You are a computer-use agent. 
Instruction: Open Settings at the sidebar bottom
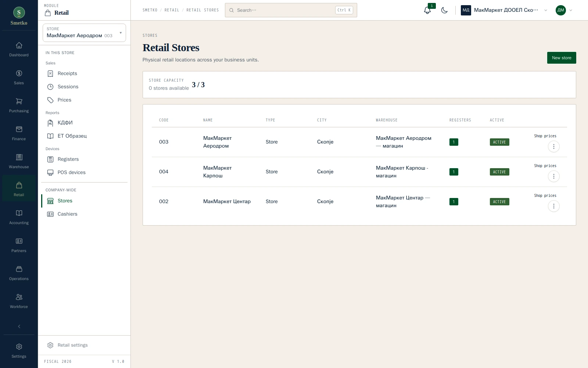coord(19,351)
